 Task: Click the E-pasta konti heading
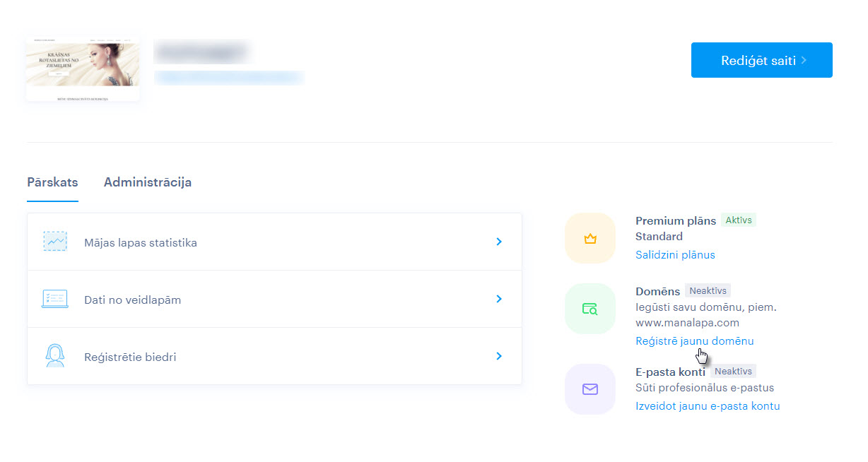[670, 371]
